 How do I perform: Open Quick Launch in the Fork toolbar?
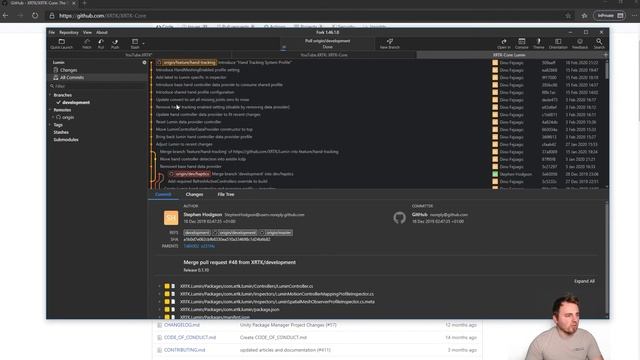(x=62, y=44)
